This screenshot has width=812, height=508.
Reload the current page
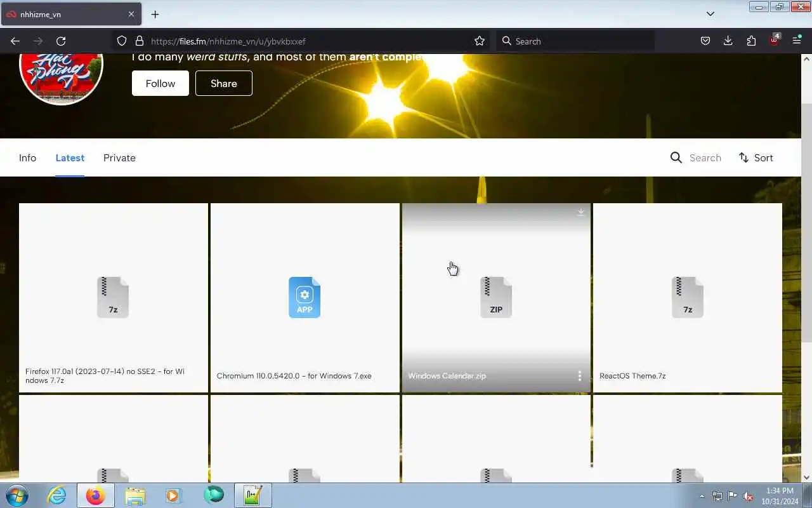(61, 41)
